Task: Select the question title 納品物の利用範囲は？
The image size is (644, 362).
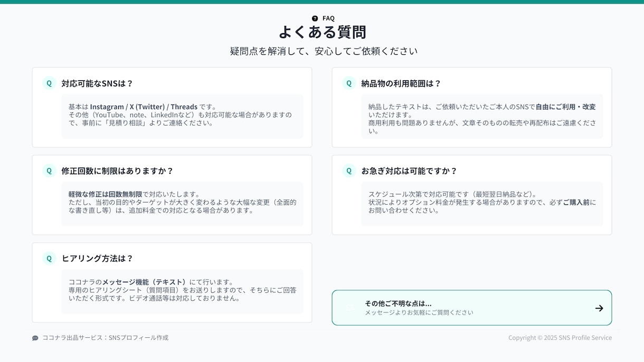Action: click(401, 83)
